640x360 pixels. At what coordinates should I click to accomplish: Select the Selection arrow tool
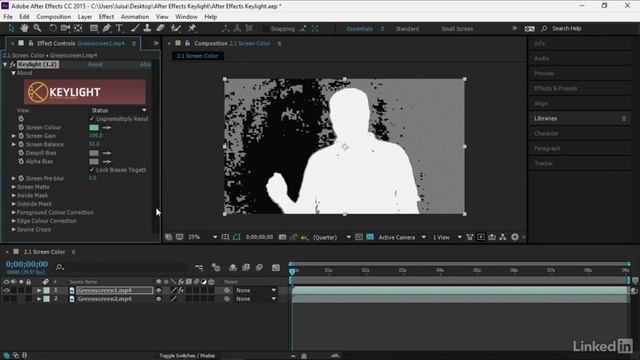tap(11, 28)
